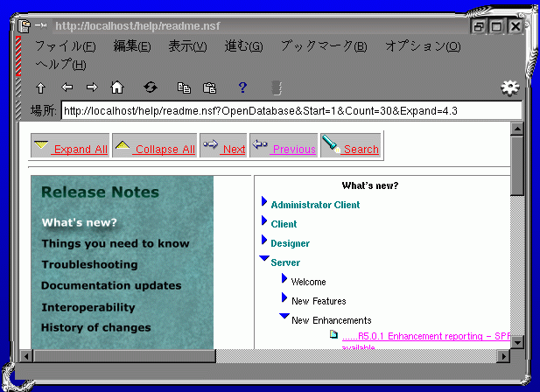Click the Expand All button
The image size is (540, 392).
click(x=70, y=147)
